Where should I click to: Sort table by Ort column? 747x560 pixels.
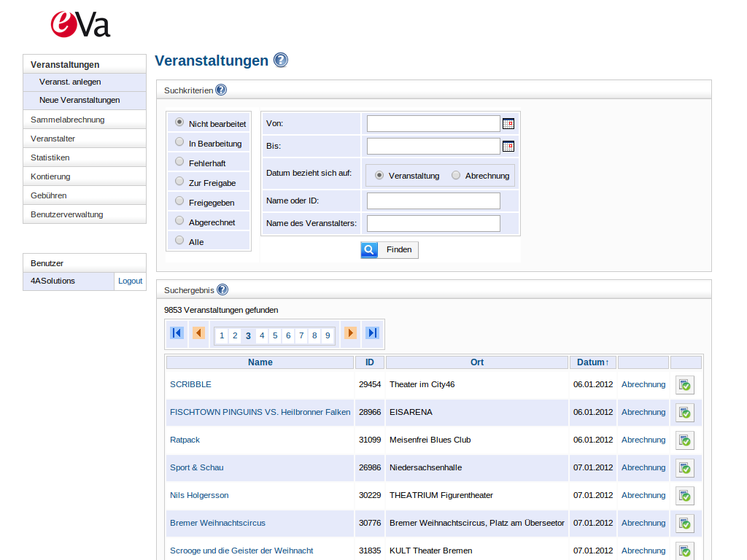pos(477,362)
